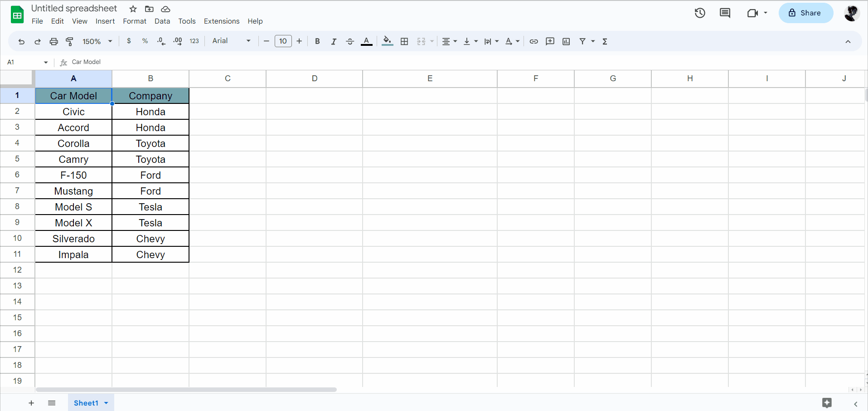
Task: Open the Data menu
Action: (162, 21)
